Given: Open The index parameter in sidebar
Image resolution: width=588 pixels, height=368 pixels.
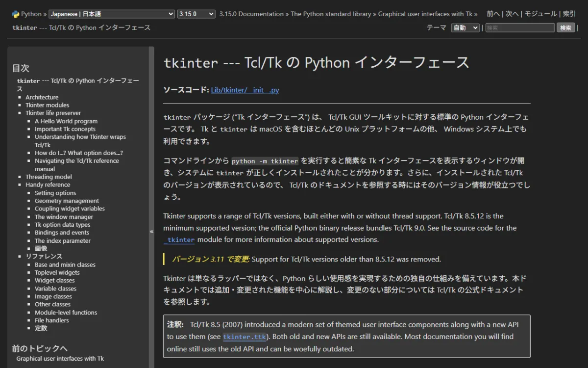Looking at the screenshot, I should [x=63, y=241].
